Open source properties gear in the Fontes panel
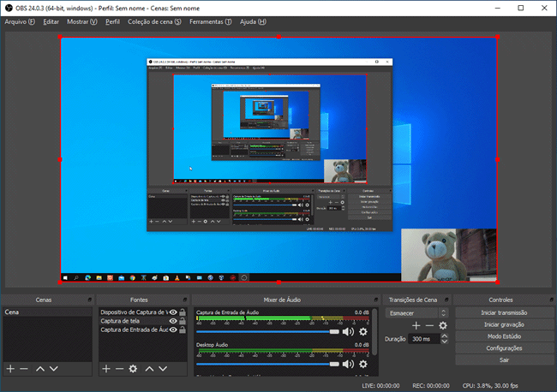Image resolution: width=557 pixels, height=392 pixels. point(133,368)
